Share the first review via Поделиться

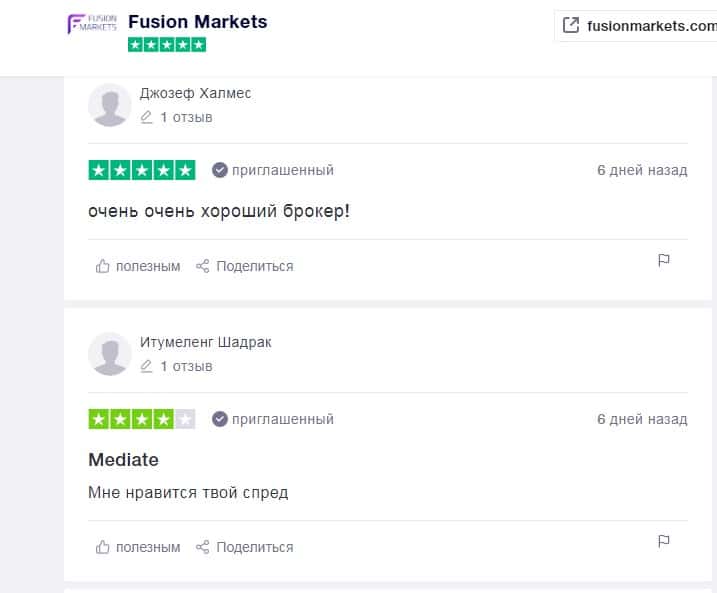244,266
